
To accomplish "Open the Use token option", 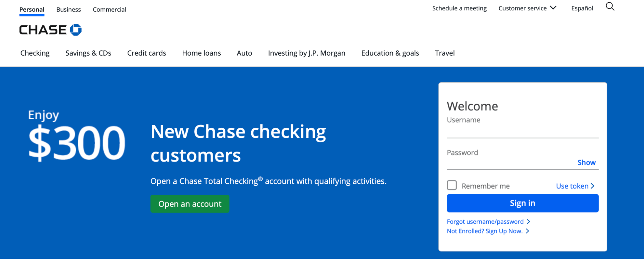I will (575, 186).
